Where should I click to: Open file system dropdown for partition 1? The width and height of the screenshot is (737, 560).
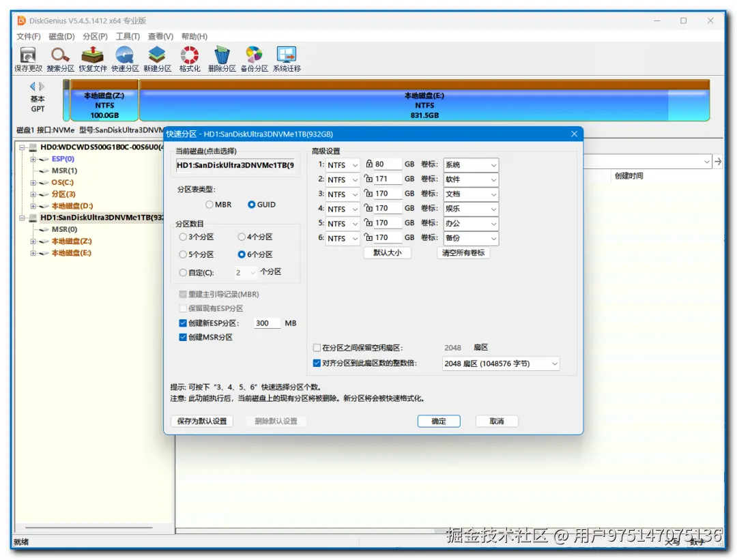pyautogui.click(x=343, y=165)
